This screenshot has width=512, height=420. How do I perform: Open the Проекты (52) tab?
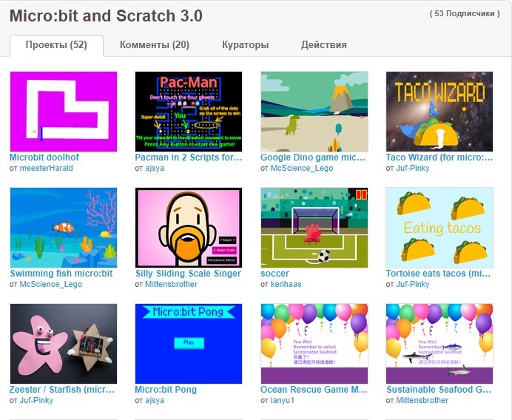pyautogui.click(x=56, y=44)
